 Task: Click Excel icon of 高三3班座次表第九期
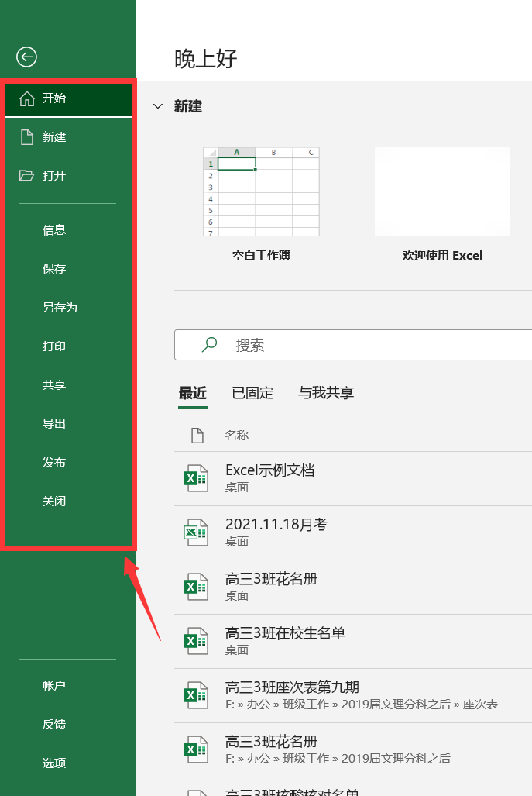[x=196, y=695]
